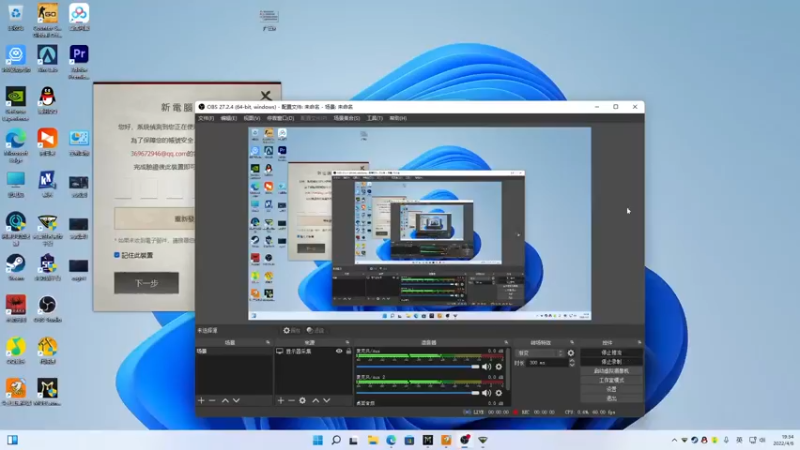
Task: Open source properties gear in Sources panel
Action: pyautogui.click(x=303, y=401)
